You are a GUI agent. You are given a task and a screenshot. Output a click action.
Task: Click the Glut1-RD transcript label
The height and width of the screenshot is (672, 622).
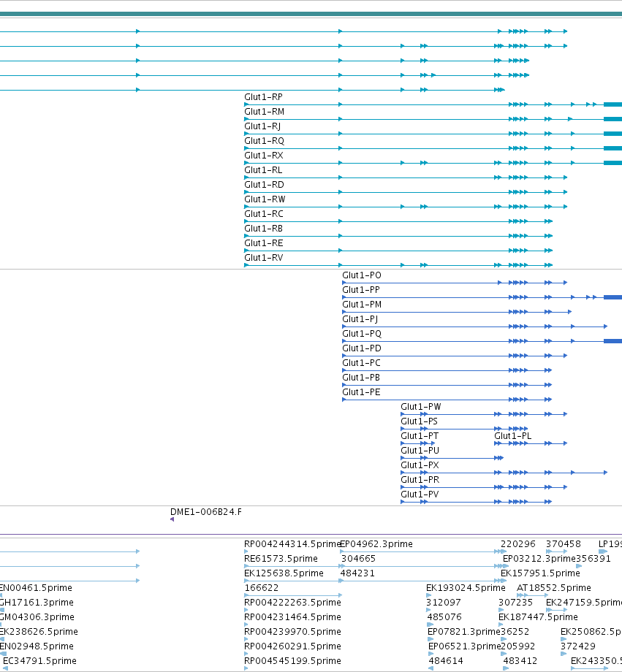click(x=265, y=185)
